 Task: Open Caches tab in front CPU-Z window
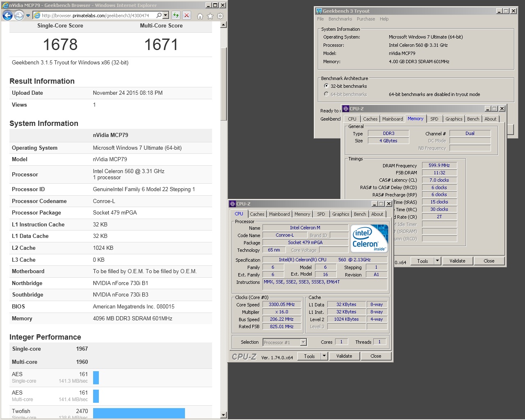(x=257, y=214)
